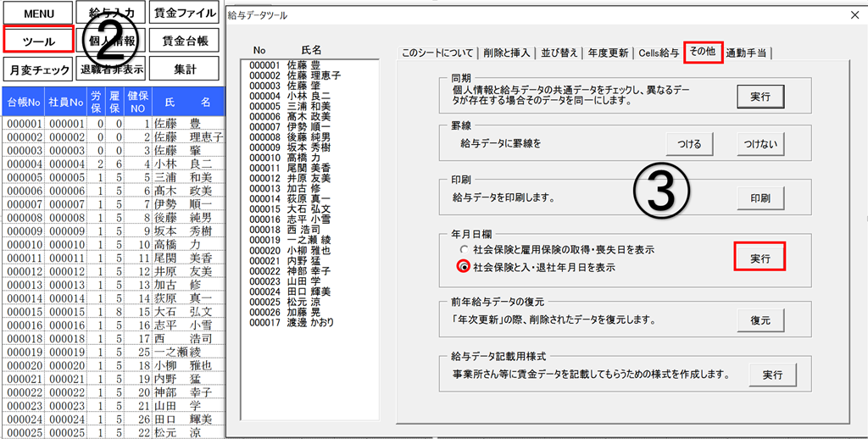Run 同期 with its 実行 button
Screen dimensions: 868x439
[x=760, y=97]
